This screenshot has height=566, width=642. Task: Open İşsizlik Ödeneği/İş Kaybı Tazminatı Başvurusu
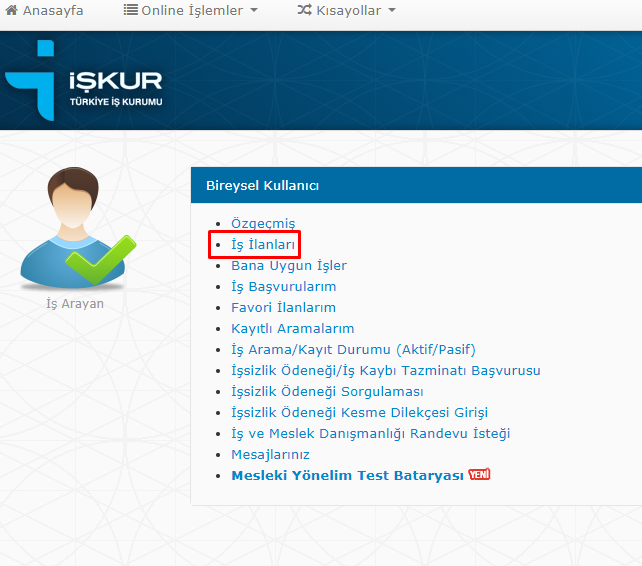tap(385, 371)
